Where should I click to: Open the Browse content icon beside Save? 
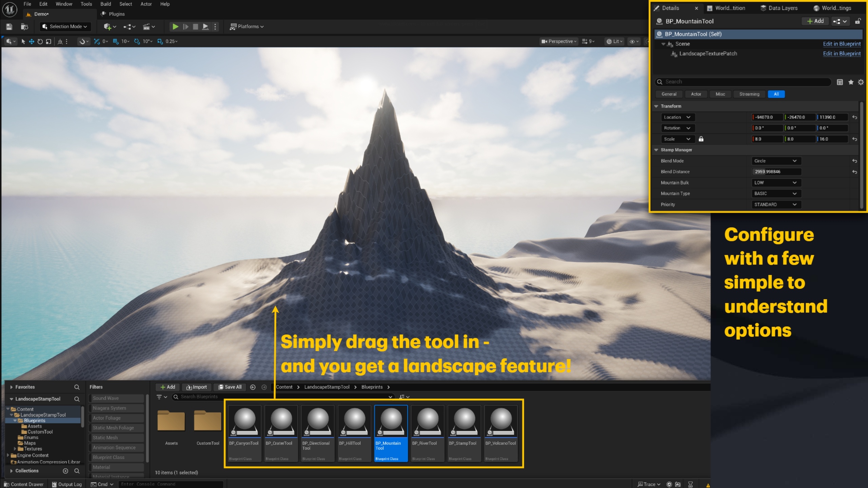[24, 26]
